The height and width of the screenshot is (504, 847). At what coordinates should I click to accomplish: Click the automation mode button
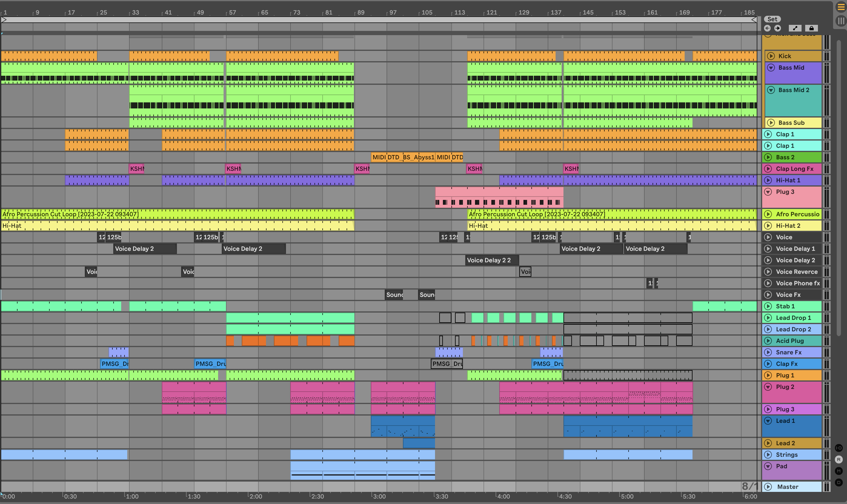[x=795, y=28]
